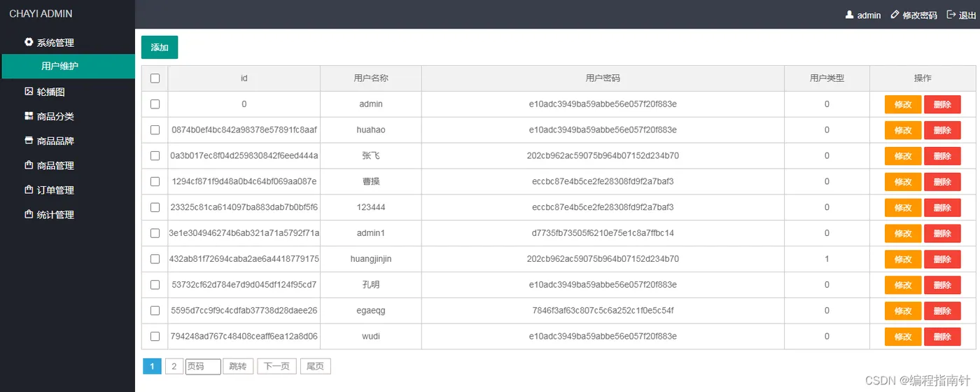980x392 pixels.
Task: Click the logout arrow icon next to 退出
Action: point(951,15)
